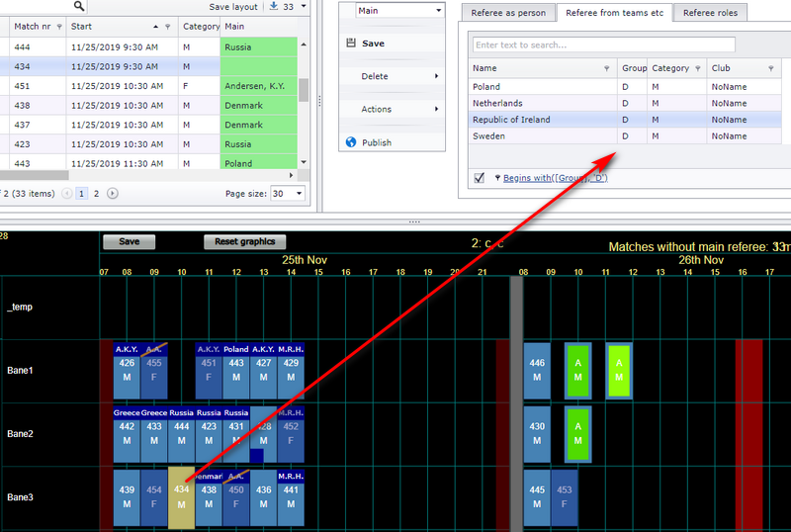Click the horizontal splitter dots above schedule
The height and width of the screenshot is (532, 791).
click(x=414, y=222)
